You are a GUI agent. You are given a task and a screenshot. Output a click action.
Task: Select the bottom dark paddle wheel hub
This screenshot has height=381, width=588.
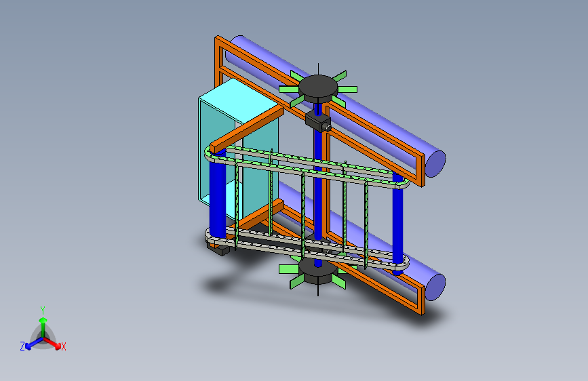tap(319, 274)
